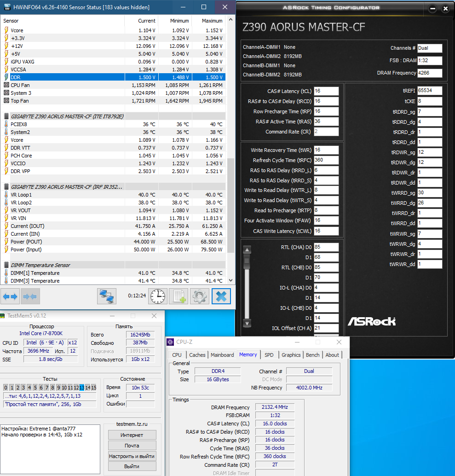Click the chip icon beside GIGABYTE ITE IT8792E header

tap(6, 116)
